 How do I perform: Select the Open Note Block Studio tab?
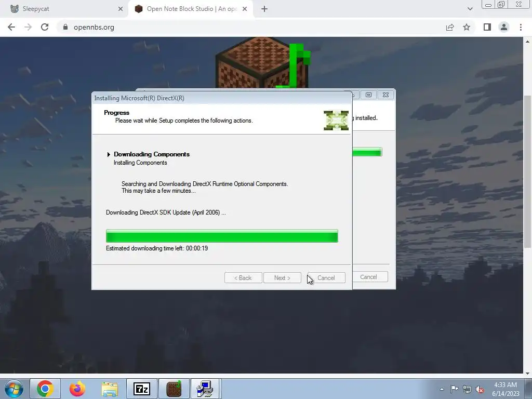coord(192,9)
